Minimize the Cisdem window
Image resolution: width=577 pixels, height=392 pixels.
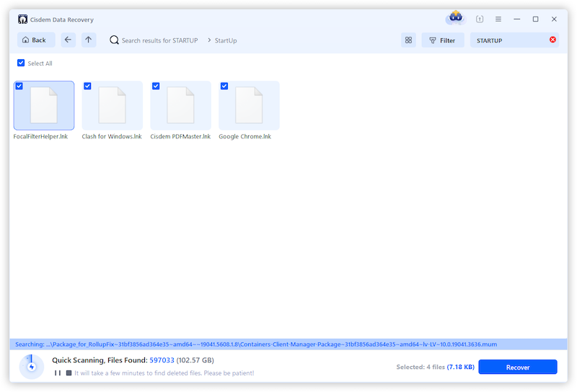pyautogui.click(x=517, y=19)
